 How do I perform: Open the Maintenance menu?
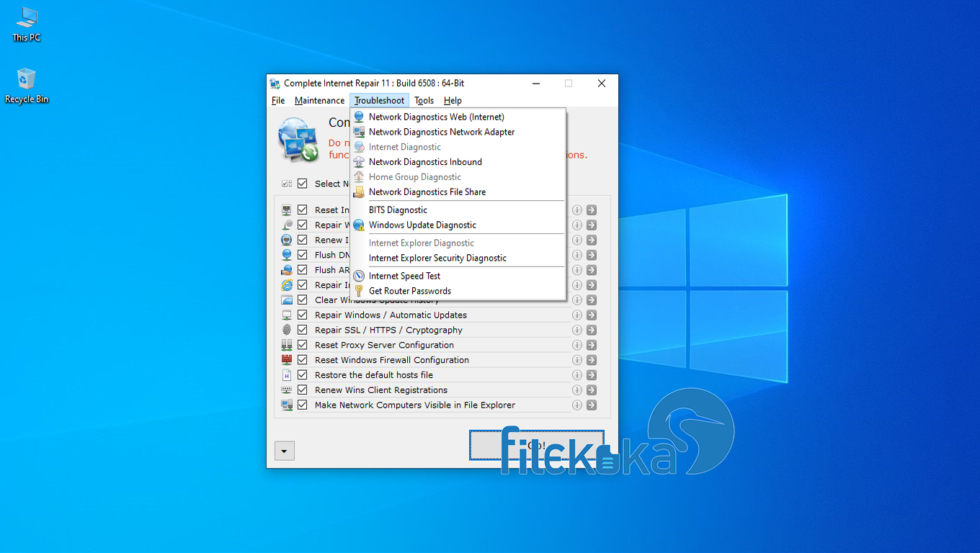(x=319, y=101)
